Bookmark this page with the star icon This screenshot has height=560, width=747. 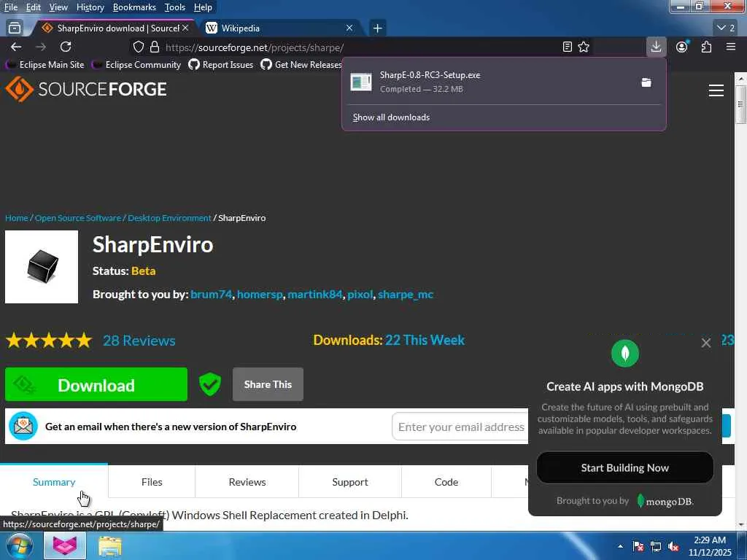point(584,47)
